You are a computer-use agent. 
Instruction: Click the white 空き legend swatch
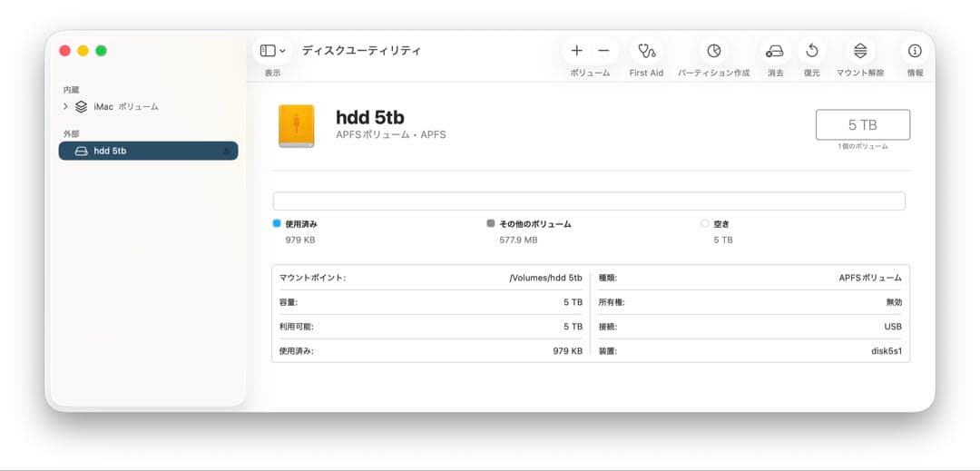tap(705, 223)
